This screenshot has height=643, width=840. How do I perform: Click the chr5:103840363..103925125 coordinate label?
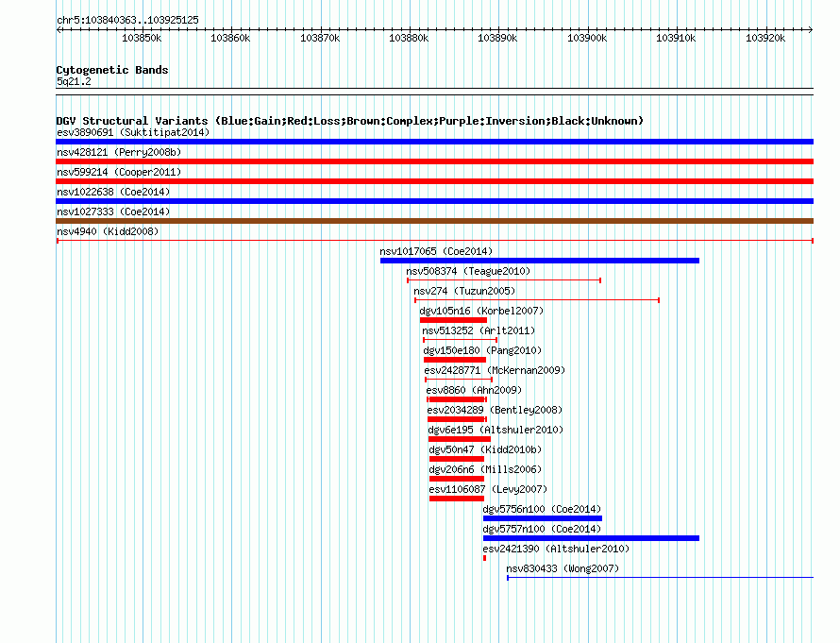pyautogui.click(x=127, y=20)
